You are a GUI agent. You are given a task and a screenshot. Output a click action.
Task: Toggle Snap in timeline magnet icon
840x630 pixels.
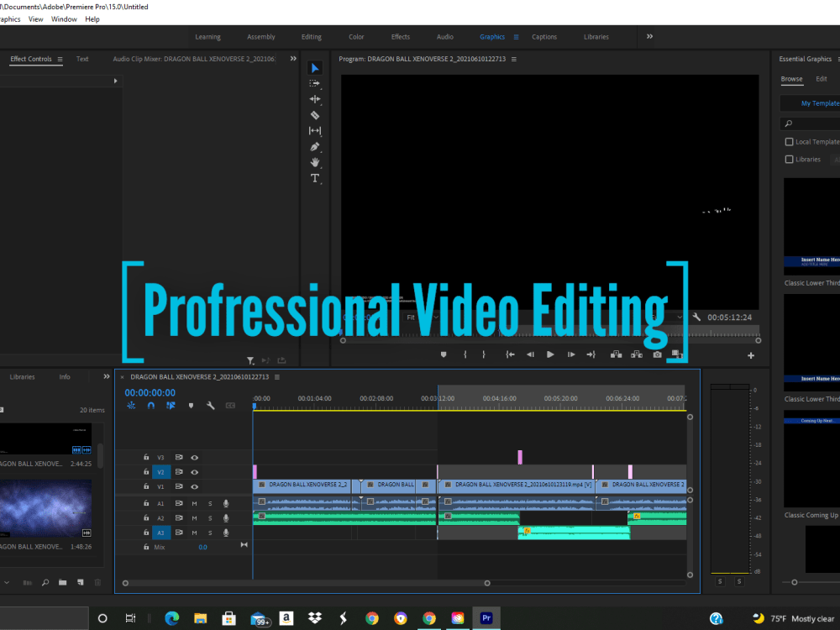click(x=151, y=406)
